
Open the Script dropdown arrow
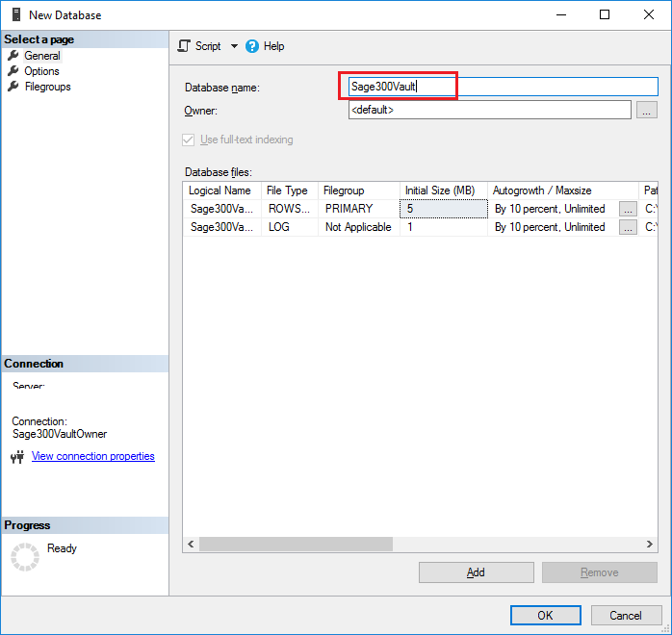point(234,46)
